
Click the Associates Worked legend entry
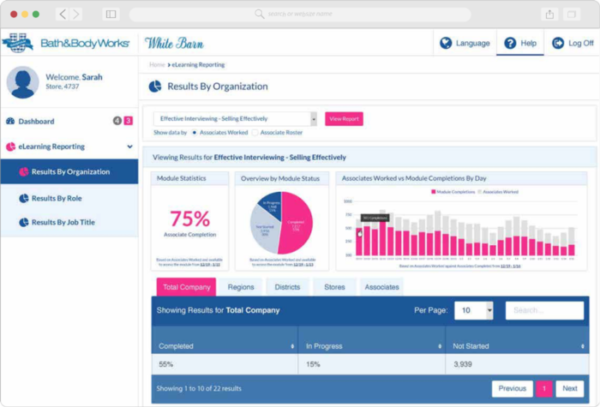pyautogui.click(x=497, y=192)
